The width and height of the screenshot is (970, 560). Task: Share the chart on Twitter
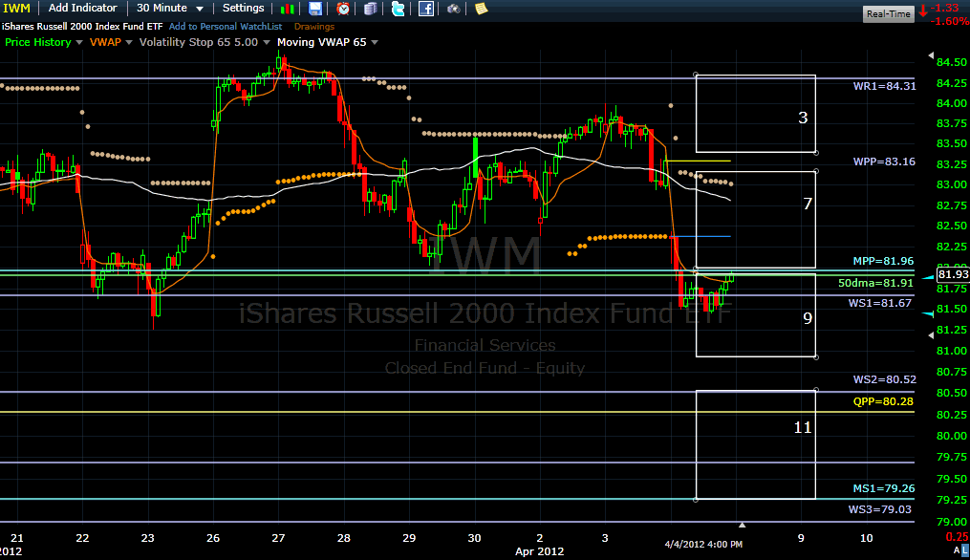[x=398, y=9]
